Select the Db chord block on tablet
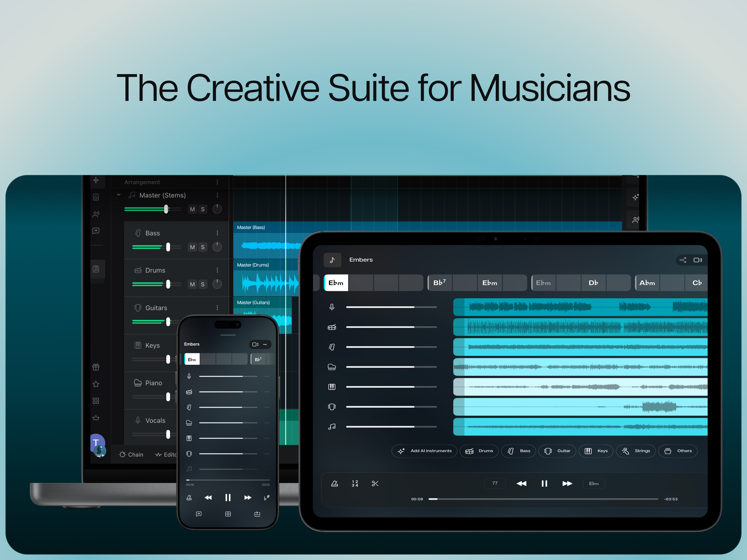747x560 pixels. 593,283
